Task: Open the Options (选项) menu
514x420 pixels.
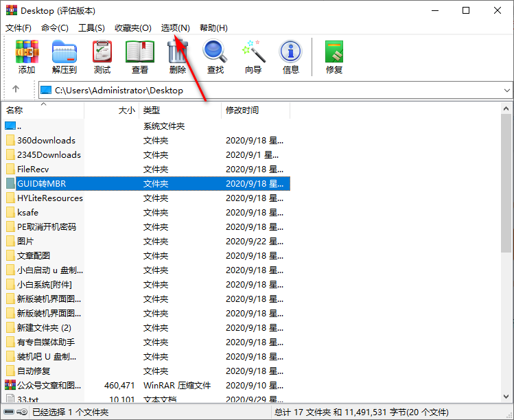Action: [x=175, y=28]
